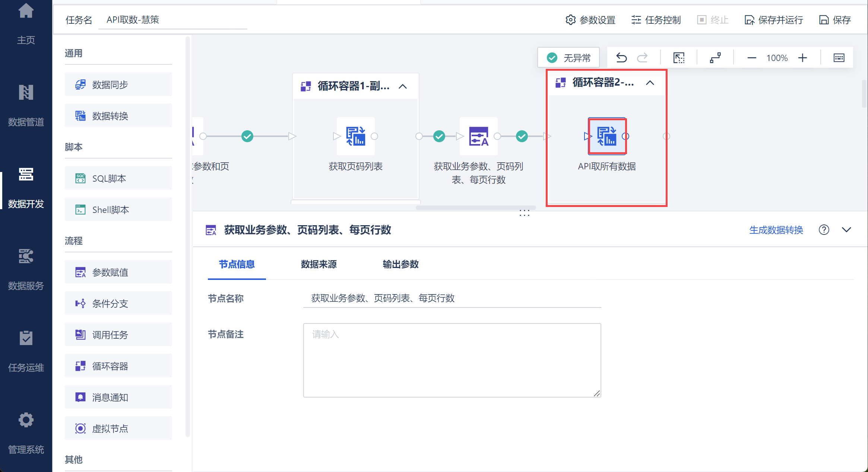Screen dimensions: 868x472
Task: Collapse the node properties panel chevron
Action: [846, 230]
